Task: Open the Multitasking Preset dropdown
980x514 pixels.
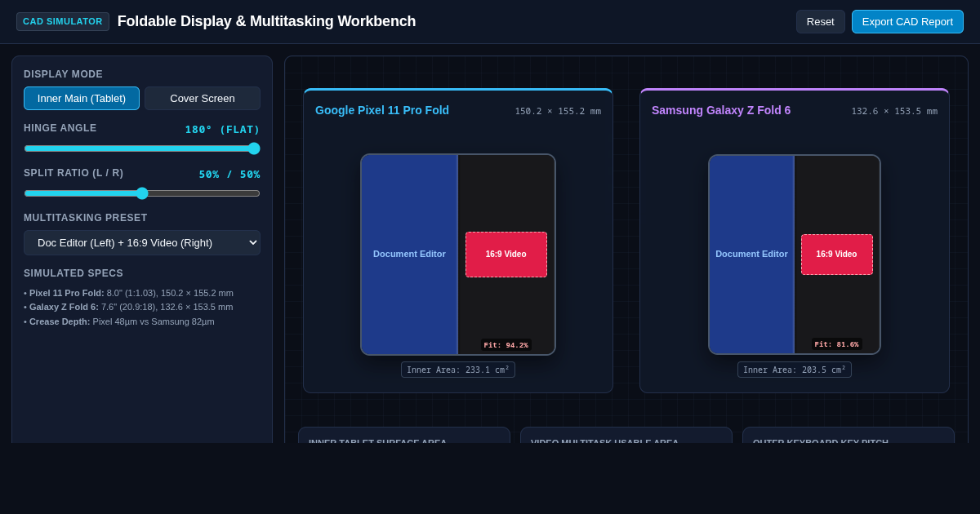Action: point(142,242)
